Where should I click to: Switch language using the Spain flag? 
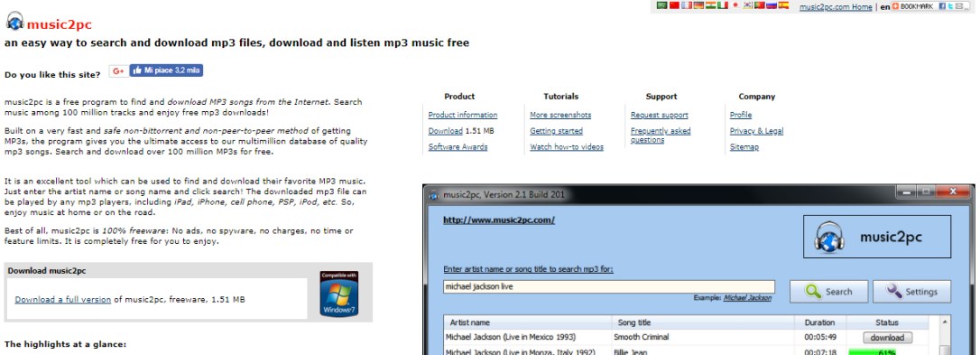point(784,5)
